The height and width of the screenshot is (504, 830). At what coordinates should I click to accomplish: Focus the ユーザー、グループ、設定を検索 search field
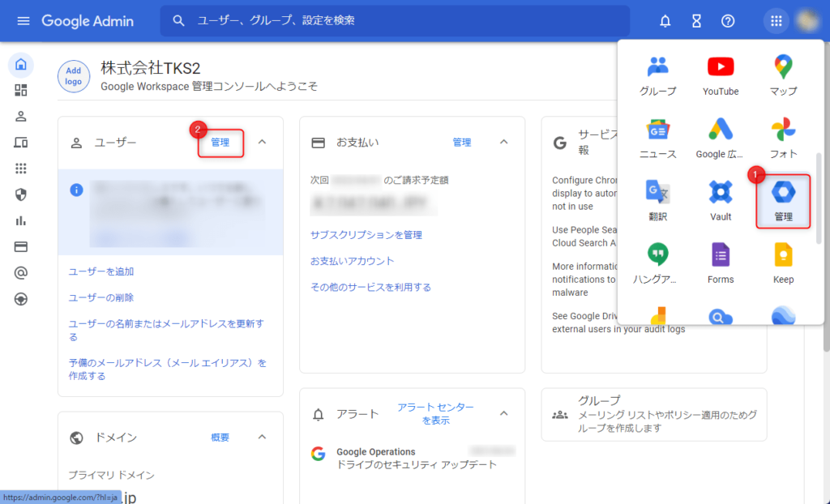tap(395, 21)
